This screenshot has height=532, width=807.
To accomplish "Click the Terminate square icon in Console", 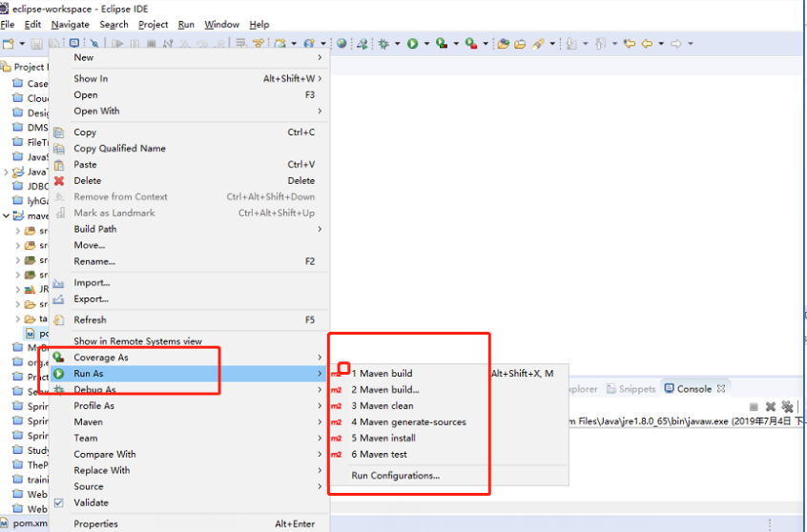I will pos(754,407).
